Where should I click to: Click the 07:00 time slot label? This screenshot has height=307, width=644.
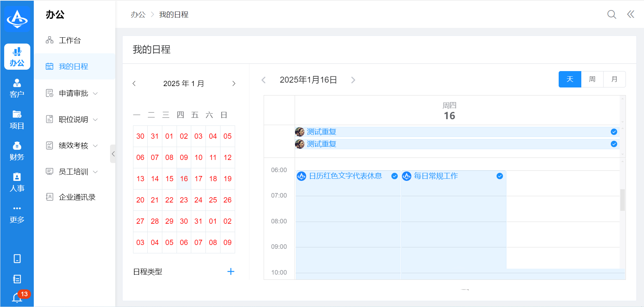279,195
